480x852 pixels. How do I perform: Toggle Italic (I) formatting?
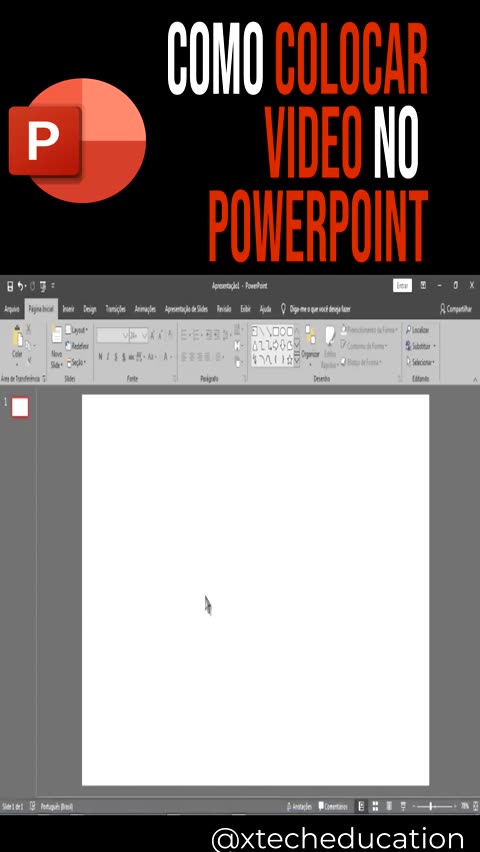(108, 357)
